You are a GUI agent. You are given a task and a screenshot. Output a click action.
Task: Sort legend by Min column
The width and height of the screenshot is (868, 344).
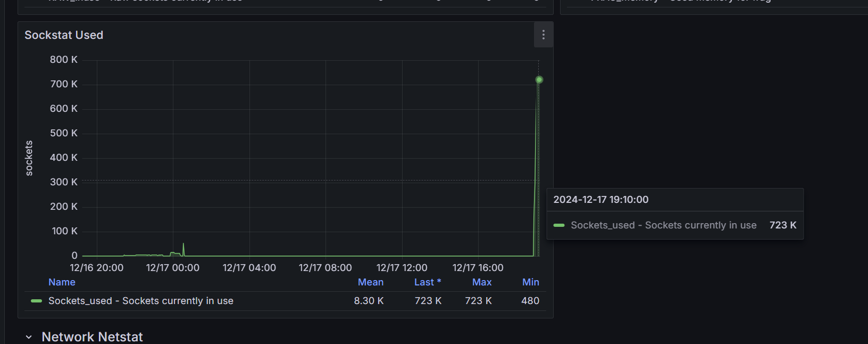coord(530,282)
